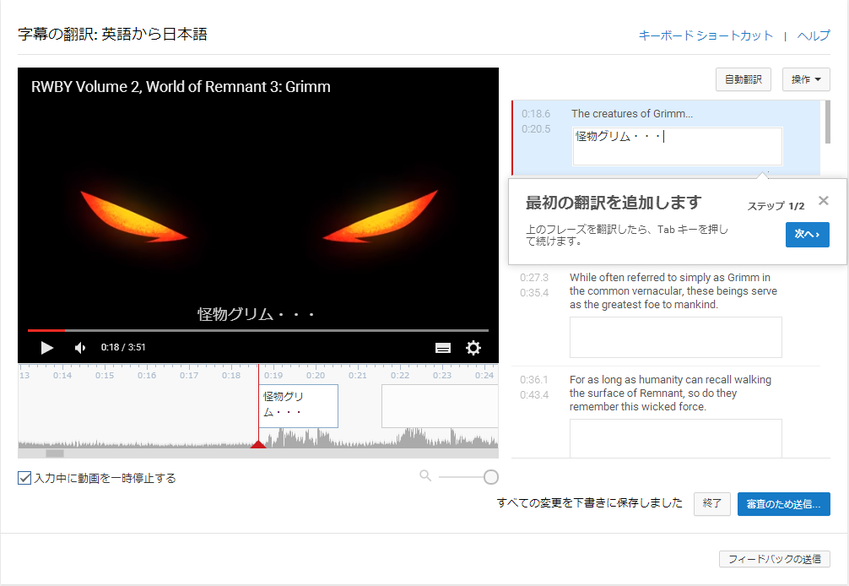The width and height of the screenshot is (849, 586).
Task: Click translation field under 'While often referred'
Action: pyautogui.click(x=676, y=337)
